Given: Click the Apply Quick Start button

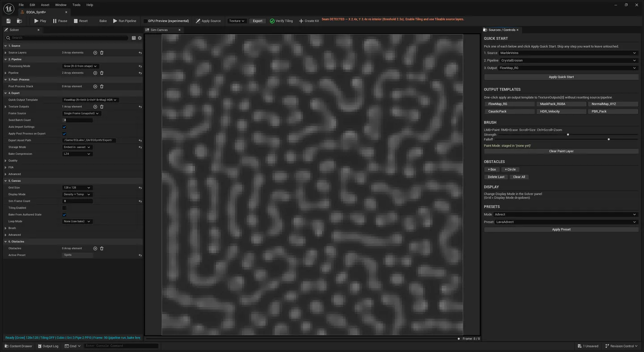Looking at the screenshot, I should click(x=561, y=77).
